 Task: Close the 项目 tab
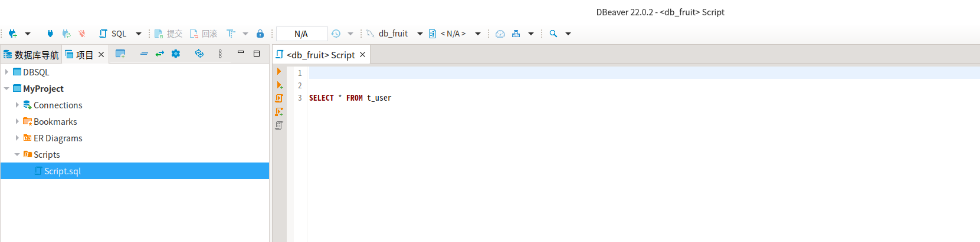click(x=101, y=55)
